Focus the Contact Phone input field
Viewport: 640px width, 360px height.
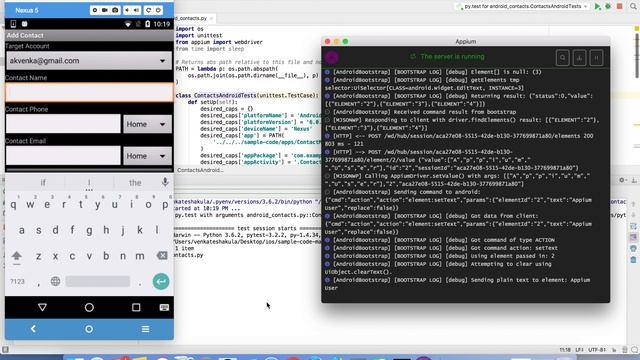[63, 124]
